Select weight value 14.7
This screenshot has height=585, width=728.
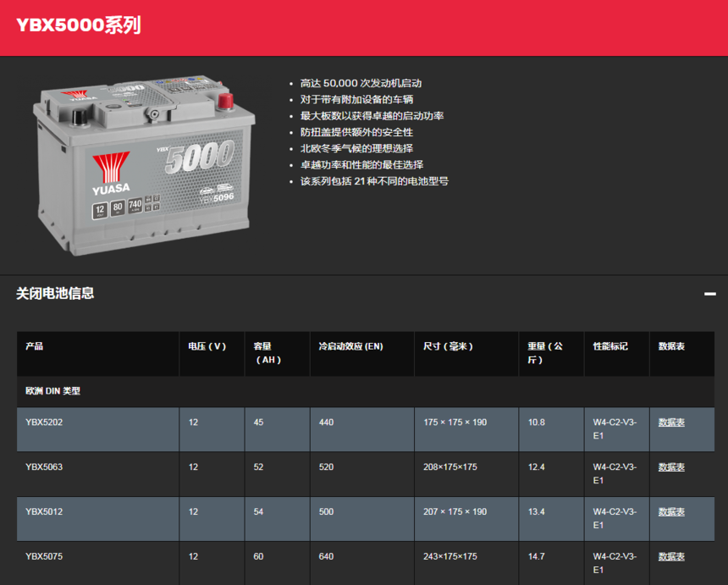pos(536,556)
